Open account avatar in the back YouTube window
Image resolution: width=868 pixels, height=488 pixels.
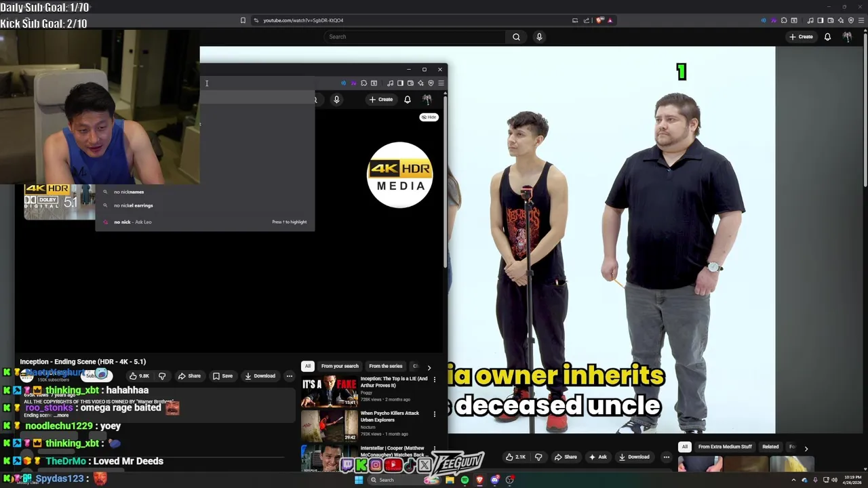[847, 37]
